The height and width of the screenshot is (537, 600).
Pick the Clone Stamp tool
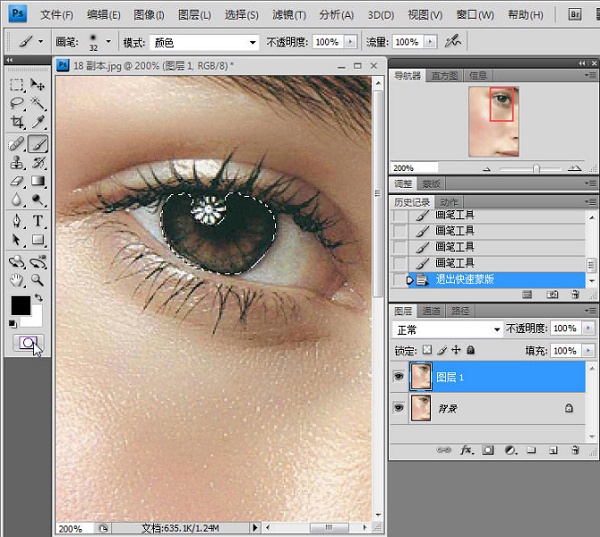tap(16, 163)
